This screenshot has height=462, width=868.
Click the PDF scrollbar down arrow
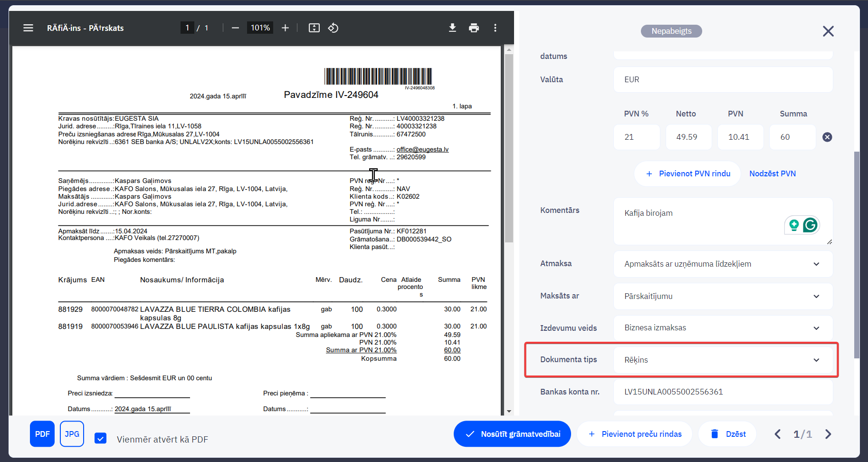[x=509, y=411]
